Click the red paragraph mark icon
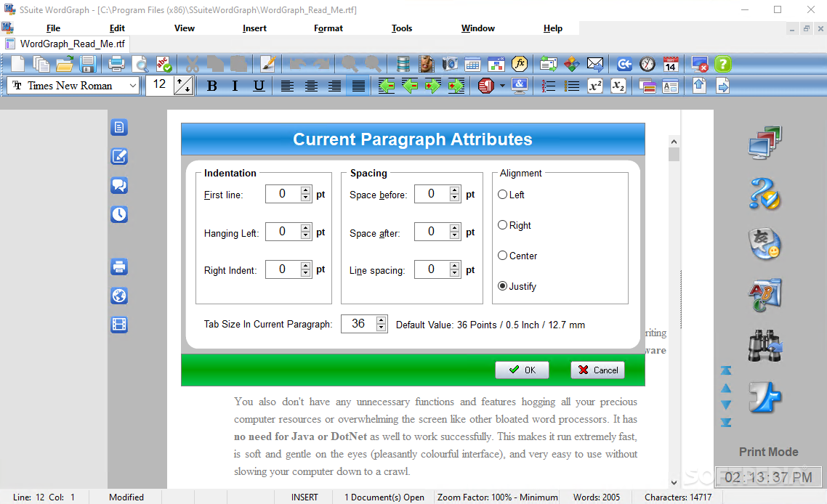The height and width of the screenshot is (504, 827). point(485,86)
